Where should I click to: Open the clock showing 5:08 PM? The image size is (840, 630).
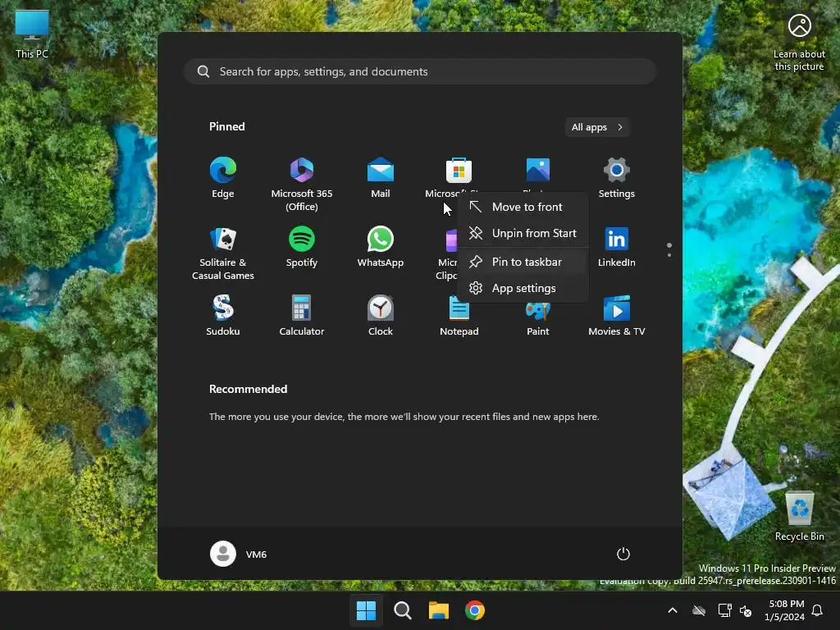click(785, 610)
